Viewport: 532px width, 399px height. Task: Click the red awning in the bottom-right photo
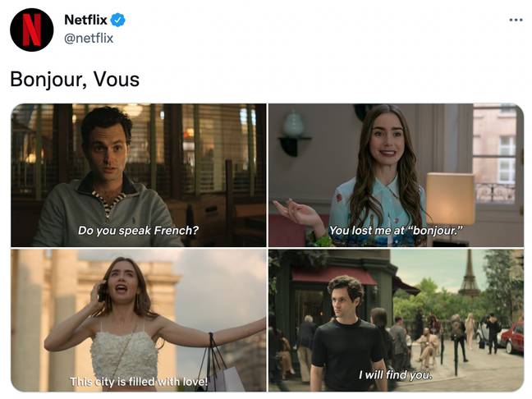click(x=334, y=276)
